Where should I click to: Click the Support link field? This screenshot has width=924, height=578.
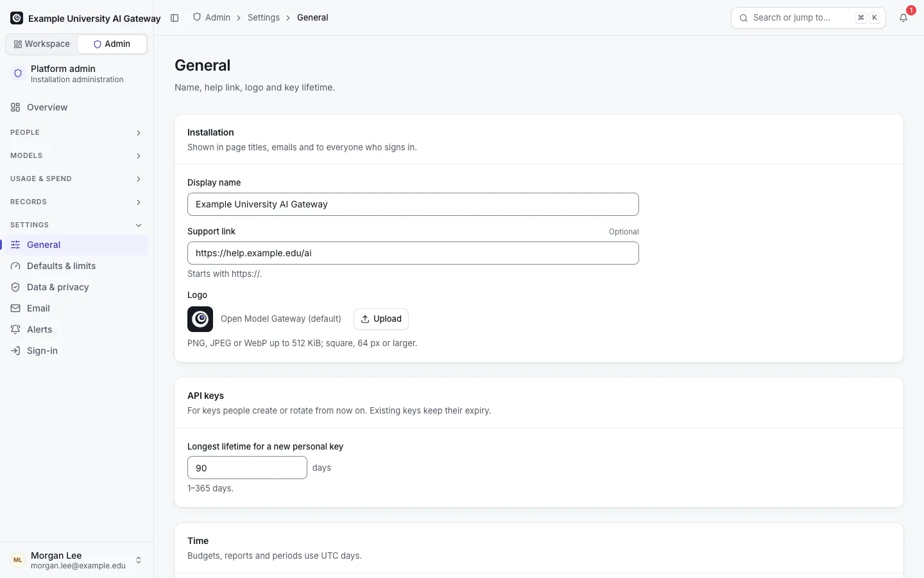[413, 253]
